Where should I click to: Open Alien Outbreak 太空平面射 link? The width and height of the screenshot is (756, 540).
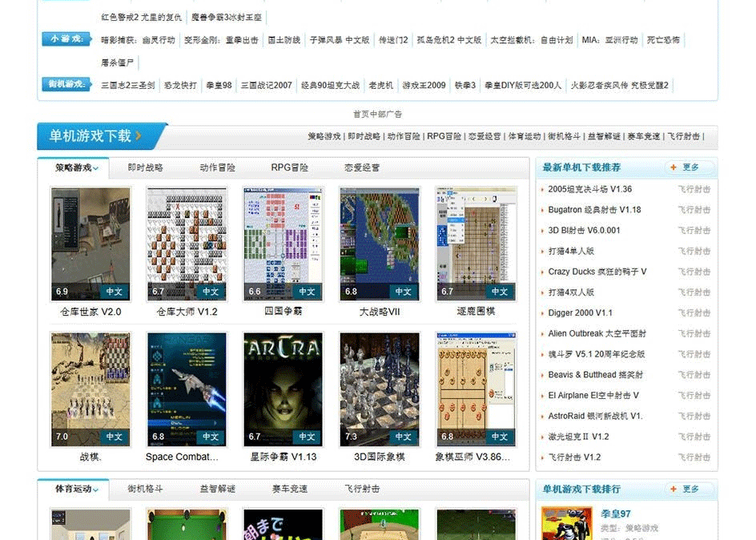click(x=597, y=333)
